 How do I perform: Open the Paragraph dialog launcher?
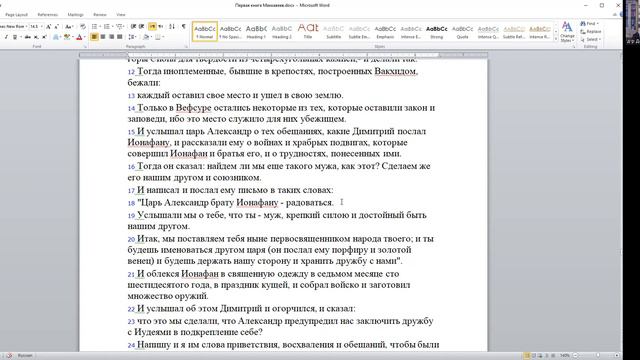(x=186, y=47)
